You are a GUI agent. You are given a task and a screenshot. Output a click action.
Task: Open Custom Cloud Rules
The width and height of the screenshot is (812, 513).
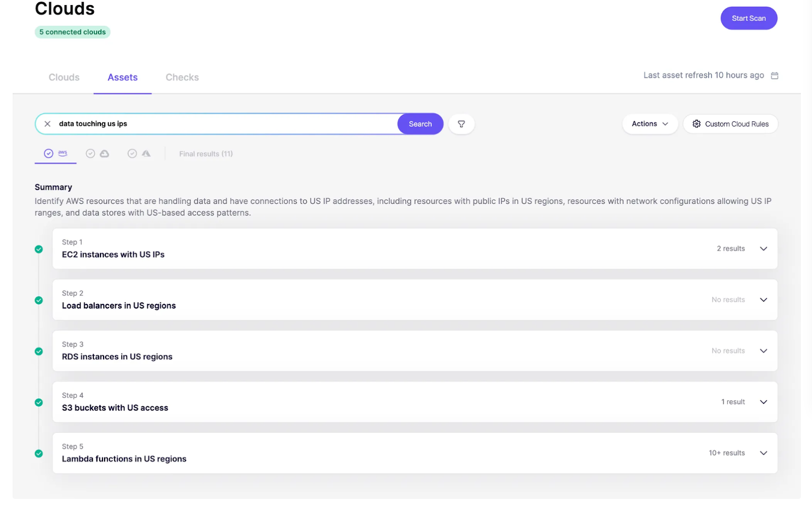730,124
